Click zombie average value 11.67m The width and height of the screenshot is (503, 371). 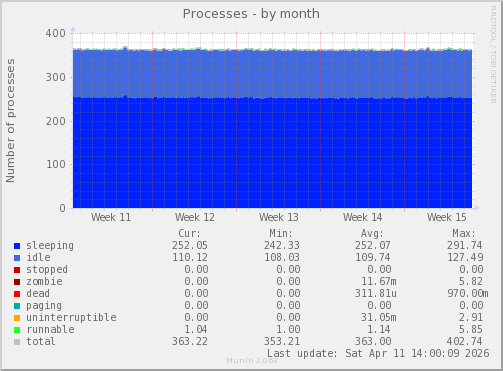[379, 282]
